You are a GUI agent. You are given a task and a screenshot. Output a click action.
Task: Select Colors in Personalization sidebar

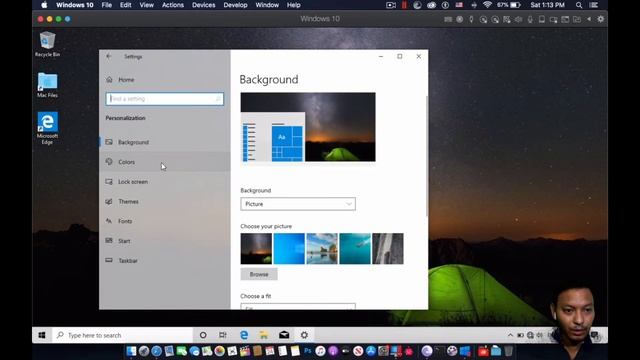[x=164, y=162]
